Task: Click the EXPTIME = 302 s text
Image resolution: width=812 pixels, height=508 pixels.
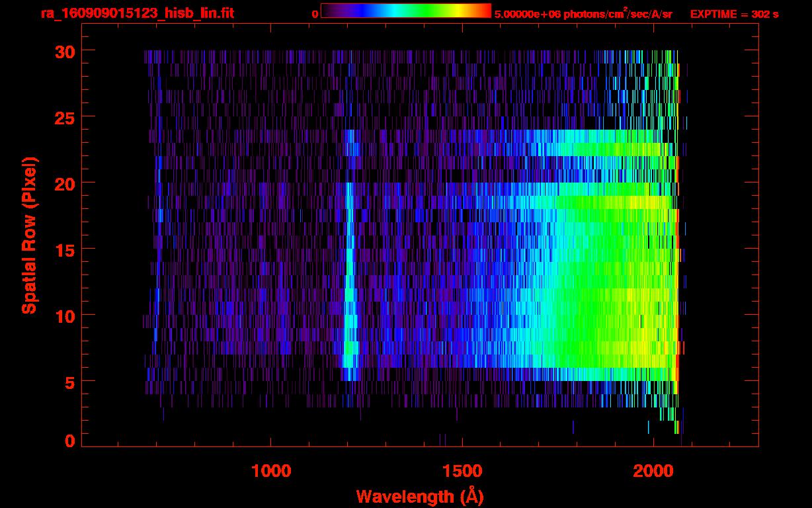Action: 734,14
